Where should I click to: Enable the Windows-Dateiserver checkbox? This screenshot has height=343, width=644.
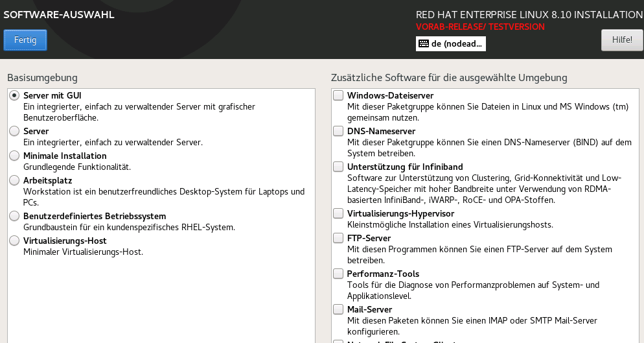(x=338, y=95)
